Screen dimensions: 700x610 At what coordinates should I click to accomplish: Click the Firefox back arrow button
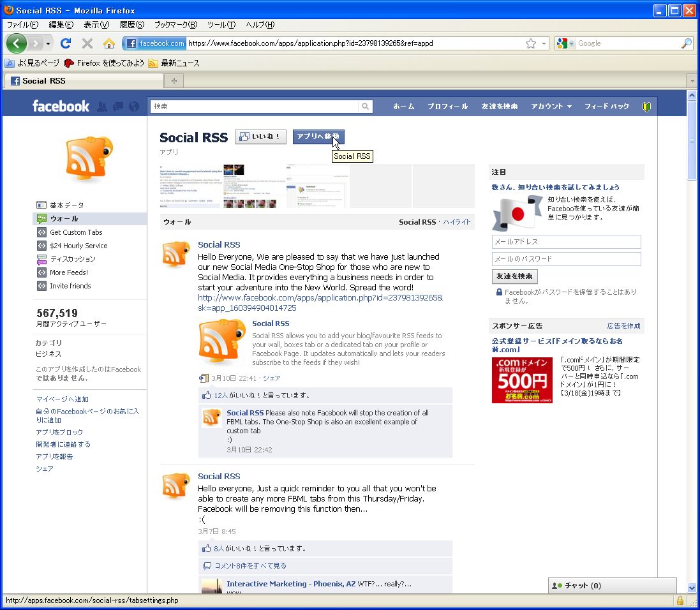pos(17,43)
